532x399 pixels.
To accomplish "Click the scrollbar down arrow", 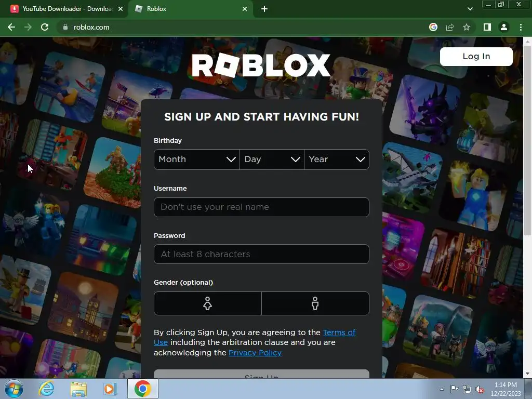I will click(x=527, y=374).
